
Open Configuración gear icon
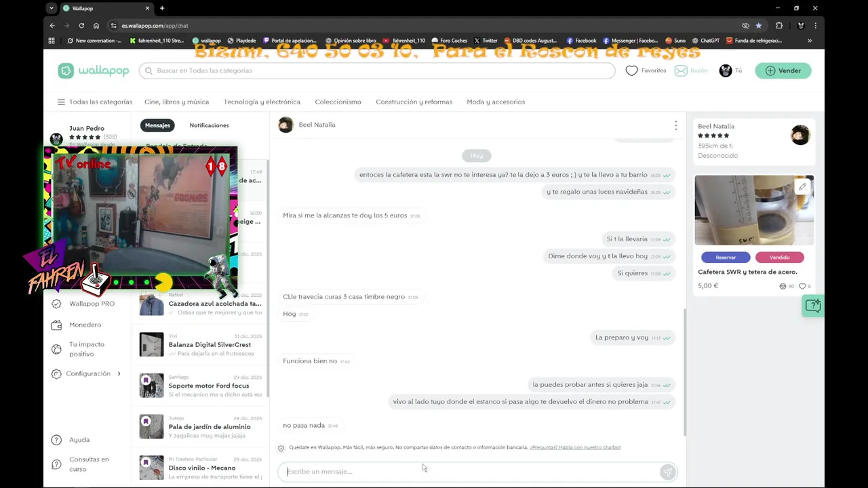[x=56, y=373]
